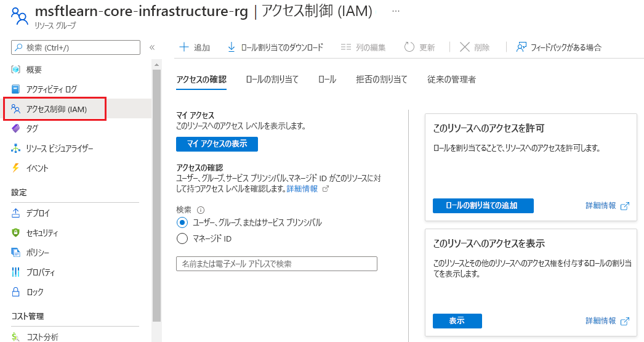Click the plus icon for 追加
Screen dimensions: 644x342
pyautogui.click(x=184, y=47)
